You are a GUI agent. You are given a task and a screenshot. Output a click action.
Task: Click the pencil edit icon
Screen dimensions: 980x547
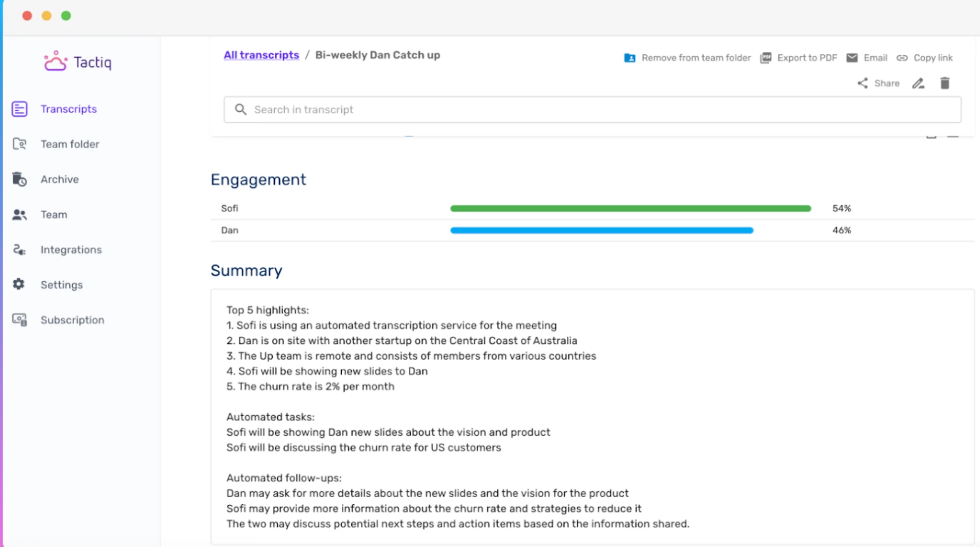pyautogui.click(x=918, y=83)
